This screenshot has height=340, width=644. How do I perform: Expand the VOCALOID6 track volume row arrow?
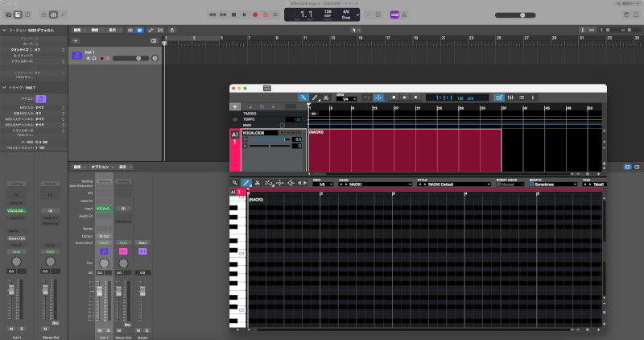click(245, 139)
